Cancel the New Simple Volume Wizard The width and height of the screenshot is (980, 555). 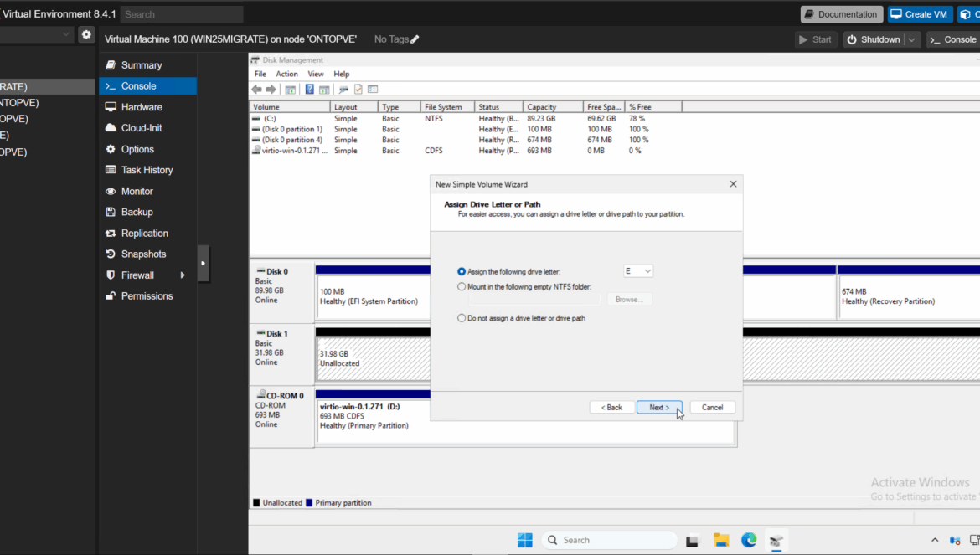pyautogui.click(x=712, y=407)
